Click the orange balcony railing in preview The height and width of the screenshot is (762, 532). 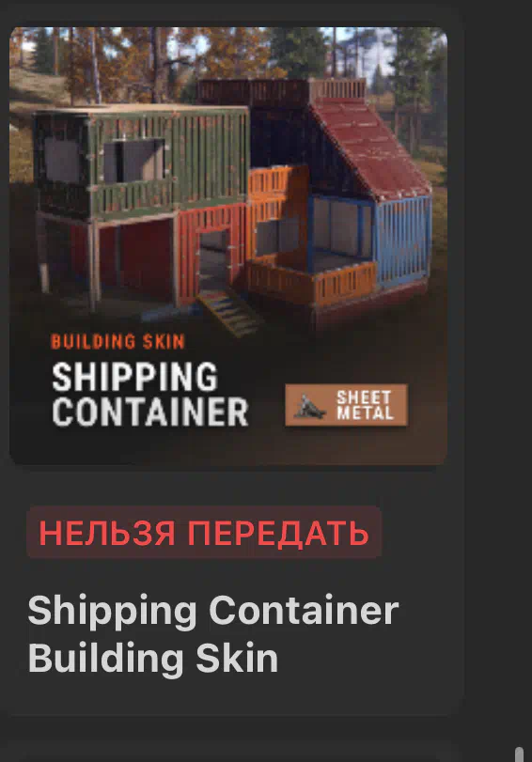coord(312,284)
